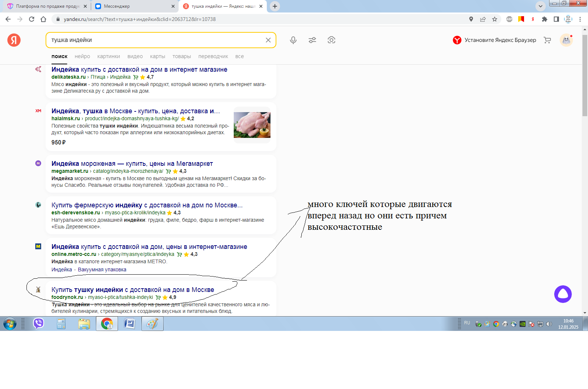Open the turkey carcass thumbnail image
This screenshot has width=588, height=389.
click(252, 125)
